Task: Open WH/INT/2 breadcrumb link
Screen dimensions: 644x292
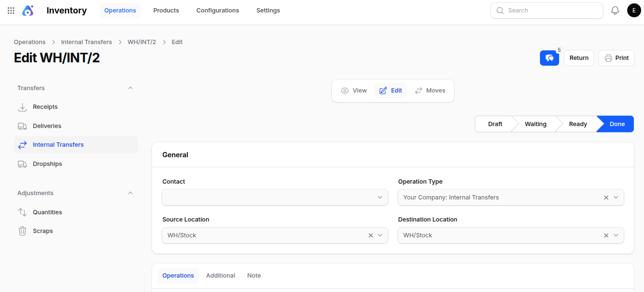Action: pyautogui.click(x=141, y=42)
